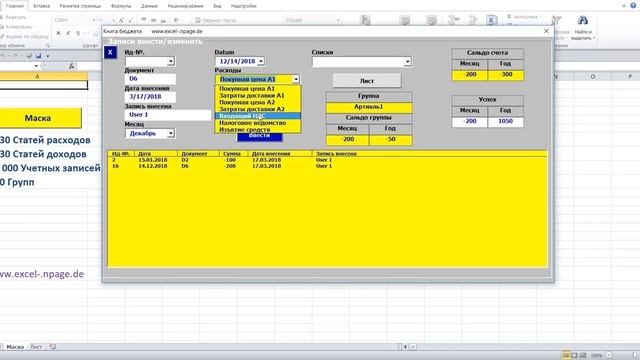Image resolution: width=640 pixels, height=360 pixels.
Task: Open the Name Box dropdown arrow
Action: [x=36, y=66]
